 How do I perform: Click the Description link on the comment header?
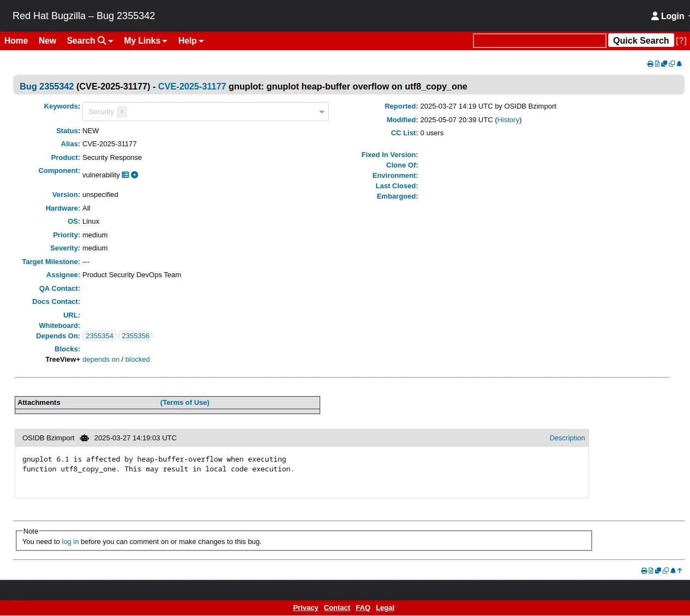click(567, 438)
